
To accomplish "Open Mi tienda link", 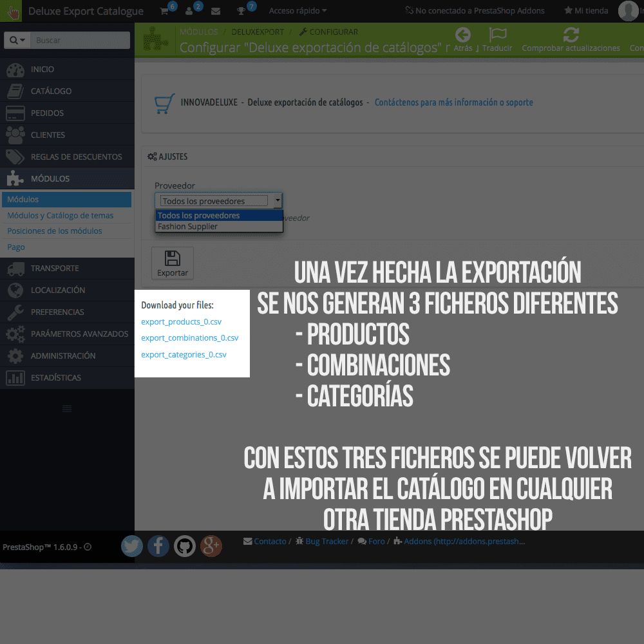I will point(586,11).
